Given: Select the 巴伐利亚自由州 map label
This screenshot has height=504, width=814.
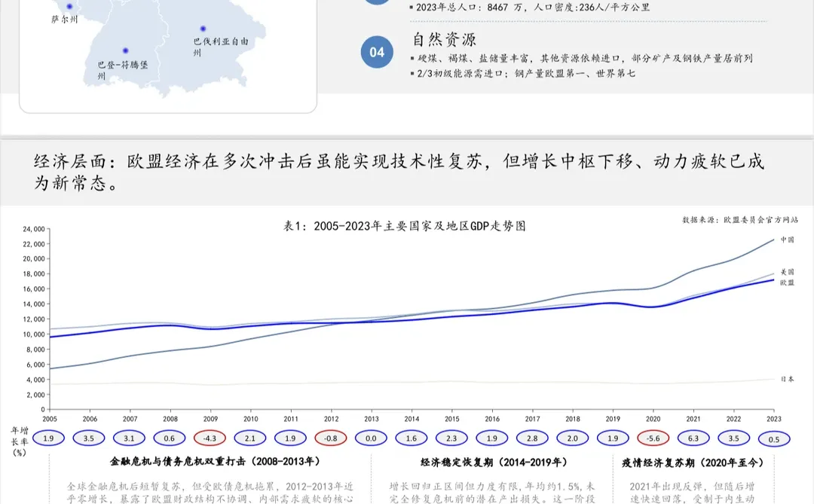Looking at the screenshot, I should click(x=221, y=46).
